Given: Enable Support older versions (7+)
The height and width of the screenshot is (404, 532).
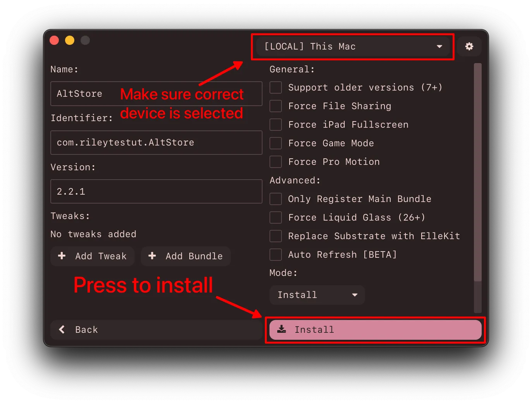Looking at the screenshot, I should (x=275, y=87).
